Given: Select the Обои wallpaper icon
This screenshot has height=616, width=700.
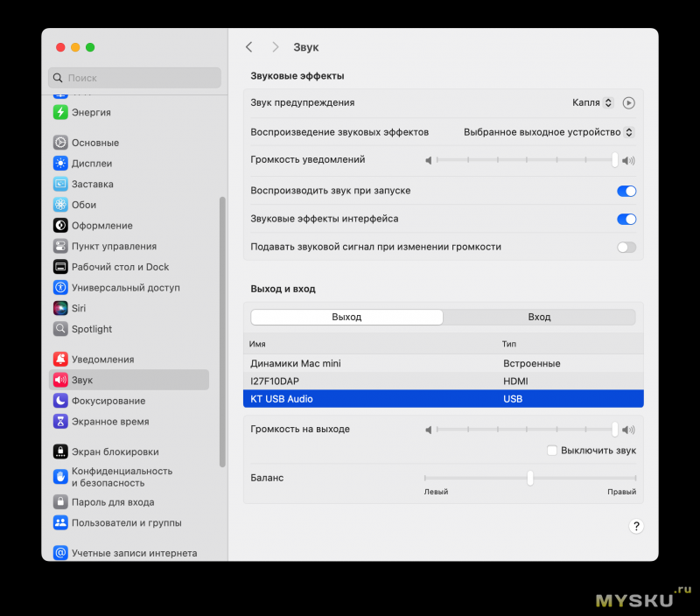Looking at the screenshot, I should 60,205.
